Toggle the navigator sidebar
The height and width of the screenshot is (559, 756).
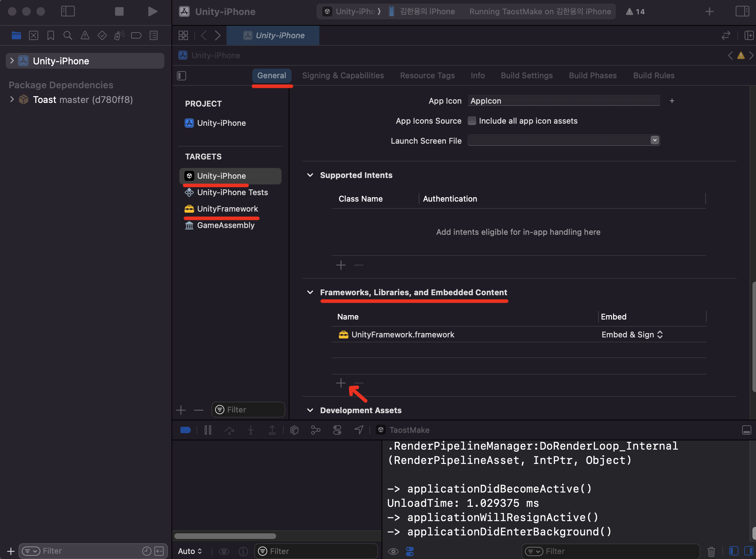[68, 11]
